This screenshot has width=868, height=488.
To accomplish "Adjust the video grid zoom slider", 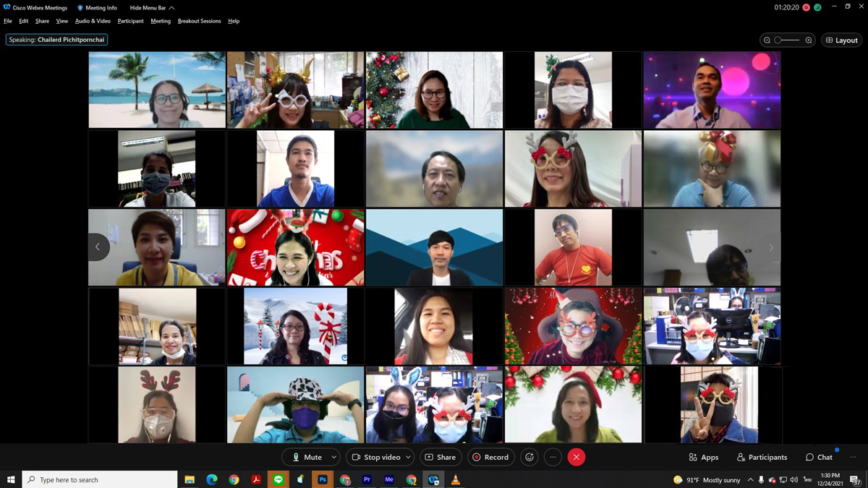I will (x=778, y=40).
